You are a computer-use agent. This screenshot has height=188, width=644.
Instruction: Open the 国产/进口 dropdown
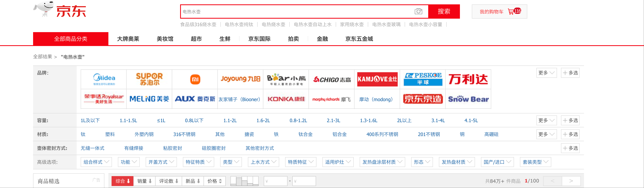coord(497,162)
